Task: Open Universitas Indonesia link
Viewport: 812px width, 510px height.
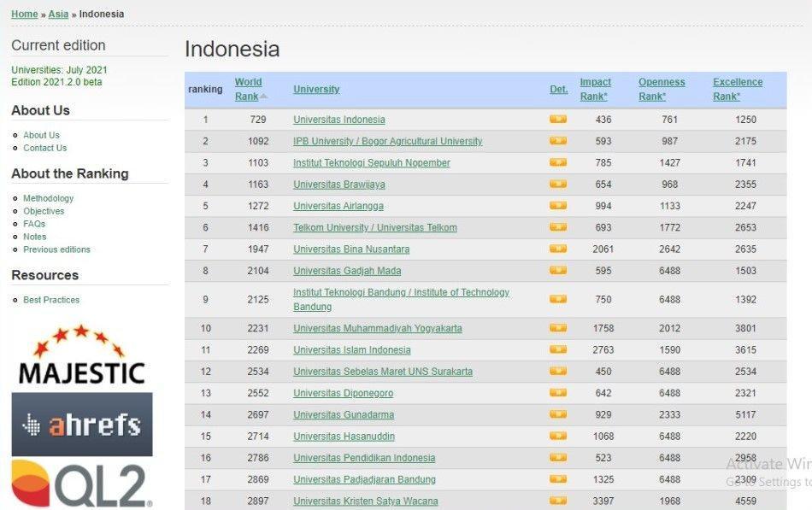Action: point(339,120)
